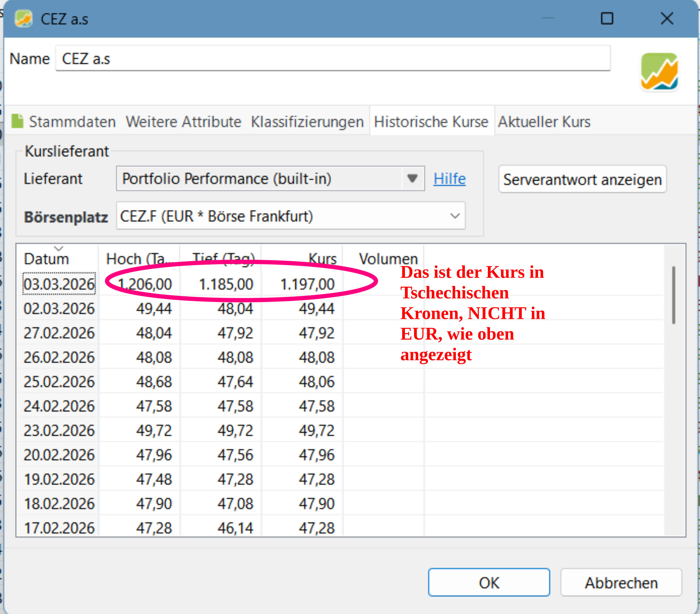Click the green Stammdaten document icon
700x614 pixels.
click(x=17, y=121)
